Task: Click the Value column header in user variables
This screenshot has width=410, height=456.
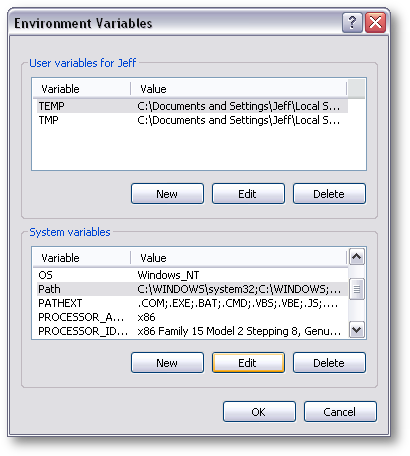Action: [239, 89]
